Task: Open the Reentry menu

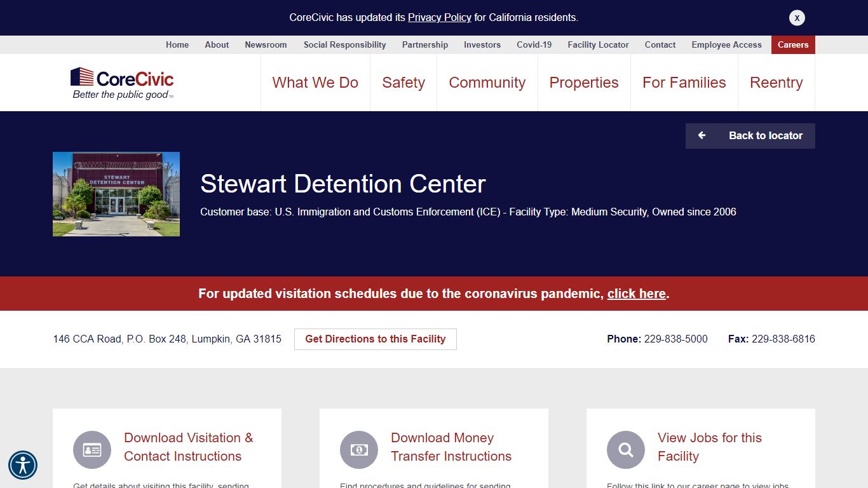Action: [x=776, y=83]
